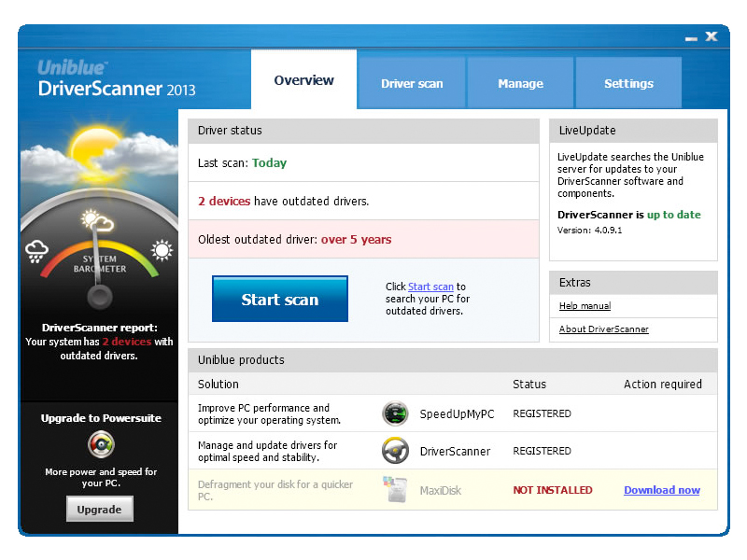
Task: Switch to the Overview tab
Action: point(304,80)
